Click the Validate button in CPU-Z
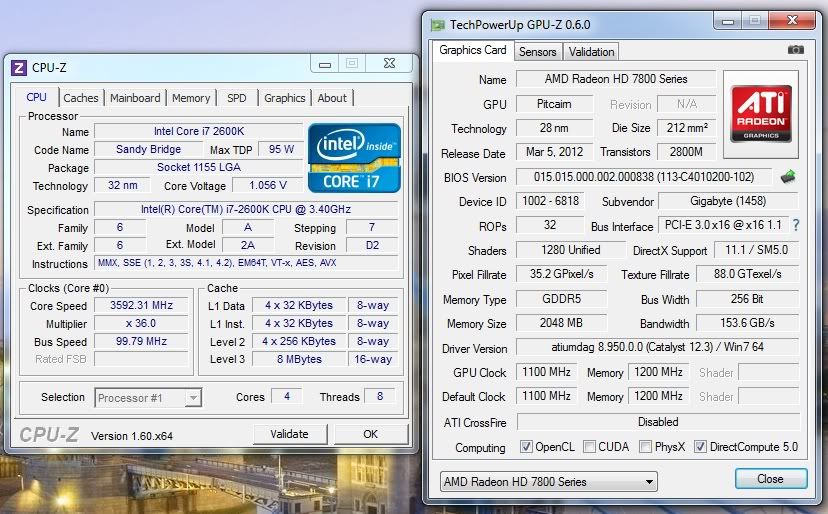Viewport: 828px width, 514px height. 289,434
